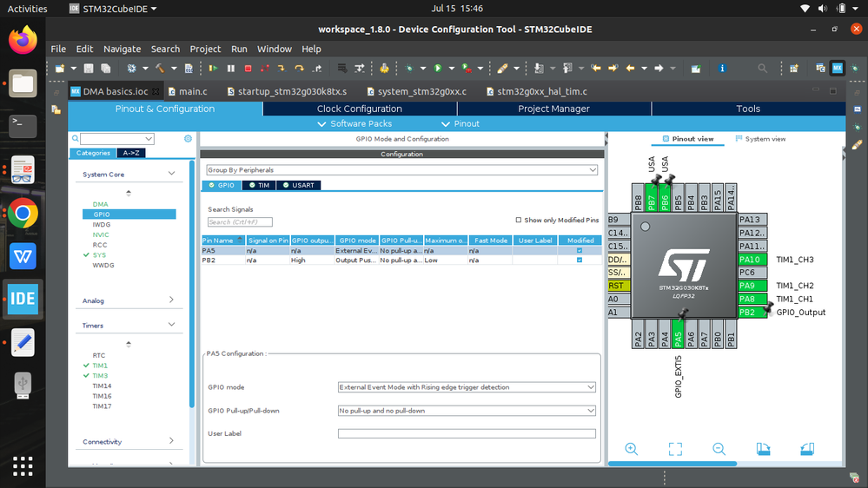868x488 pixels.
Task: Click the User Label input field
Action: click(x=467, y=434)
